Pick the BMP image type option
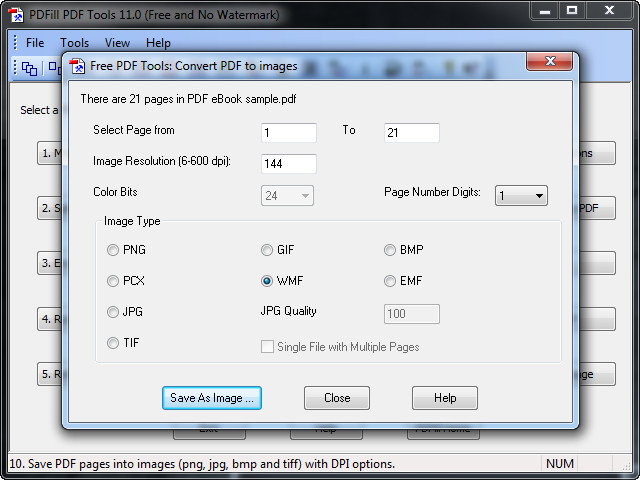 point(391,250)
